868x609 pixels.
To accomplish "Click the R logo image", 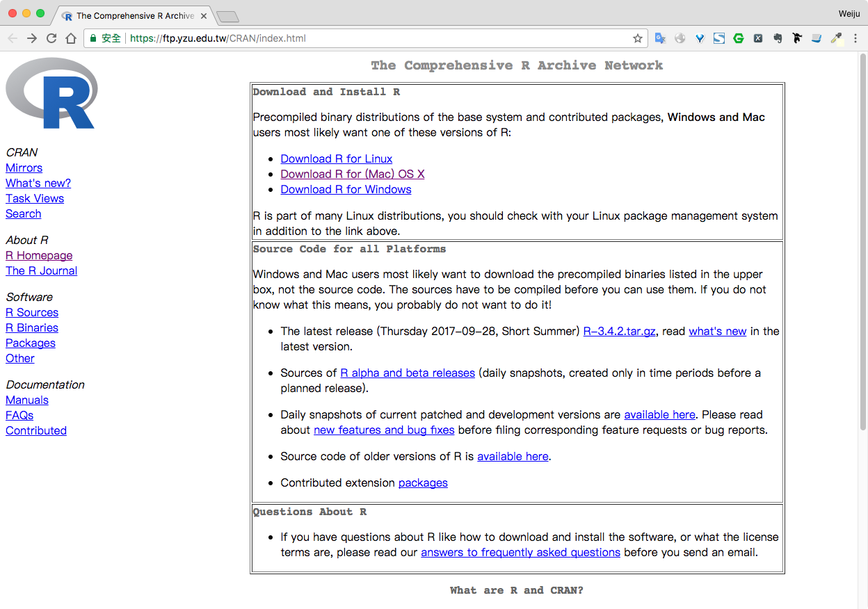I will [51, 93].
